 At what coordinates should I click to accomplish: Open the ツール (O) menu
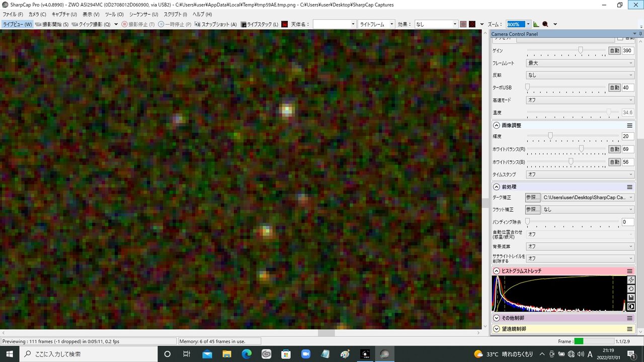pyautogui.click(x=114, y=14)
